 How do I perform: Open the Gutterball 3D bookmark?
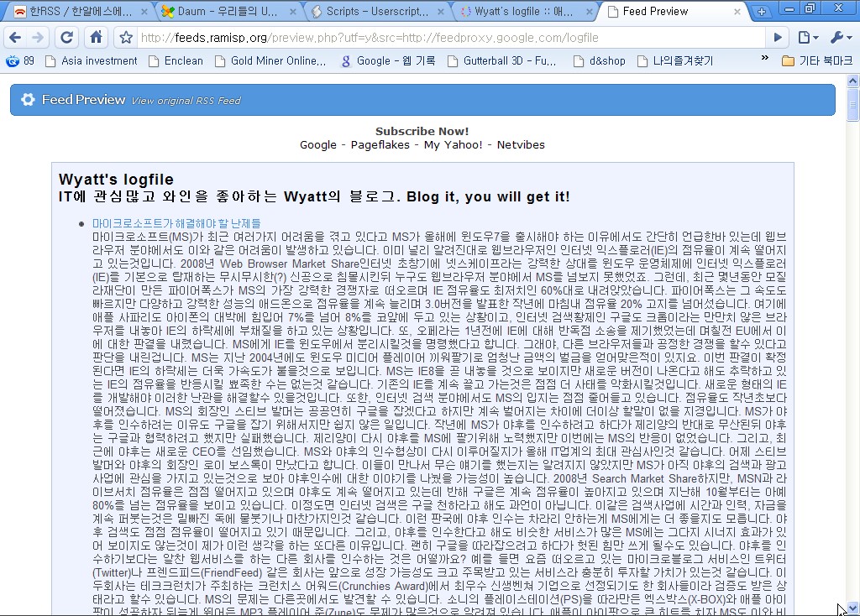coord(502,60)
